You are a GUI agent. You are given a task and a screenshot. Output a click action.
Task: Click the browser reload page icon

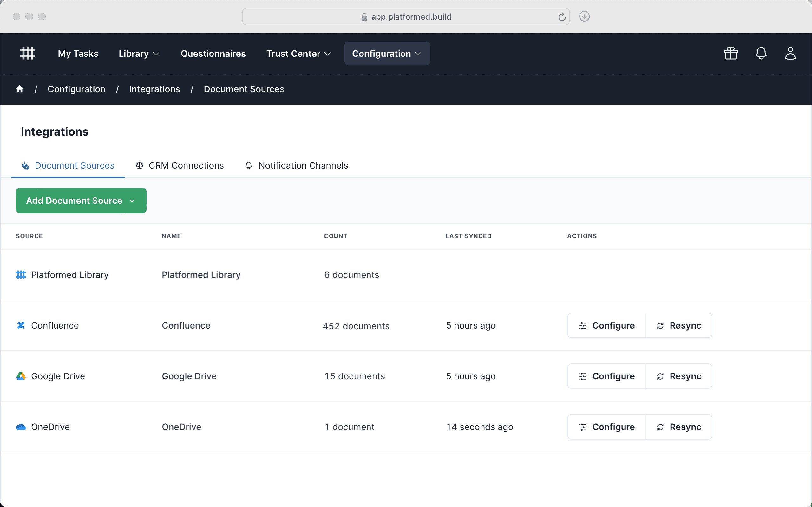[x=562, y=17]
